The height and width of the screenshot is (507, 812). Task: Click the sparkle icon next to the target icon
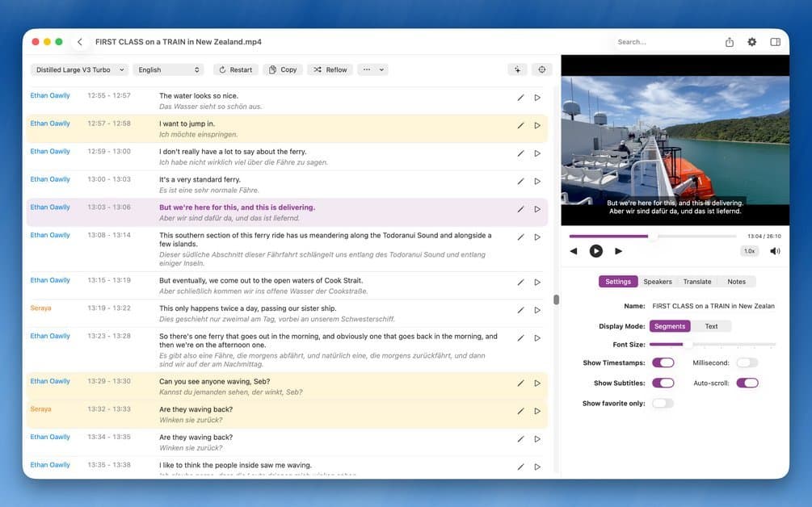517,69
